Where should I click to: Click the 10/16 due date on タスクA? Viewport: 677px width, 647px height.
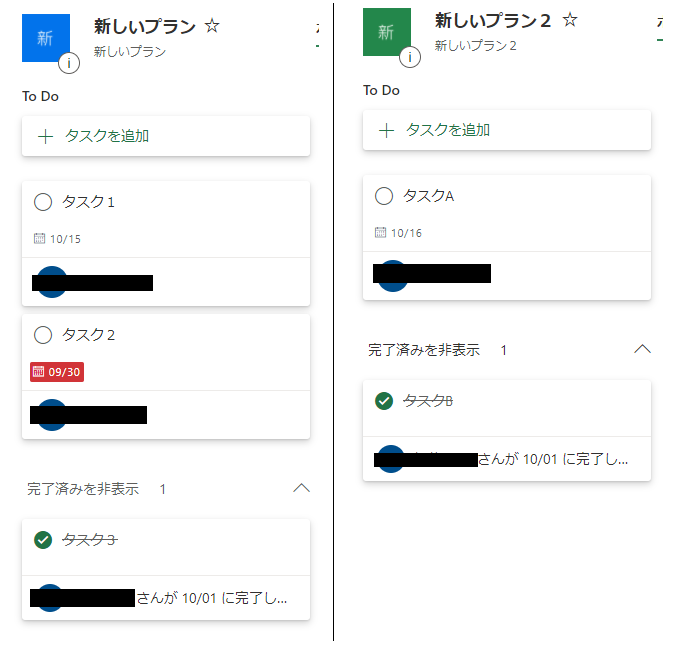[x=398, y=233]
